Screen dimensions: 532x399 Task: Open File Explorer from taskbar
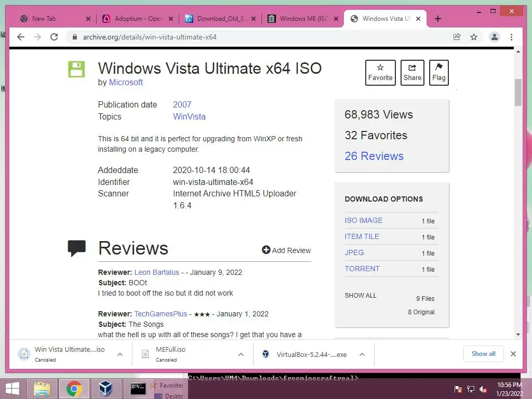(x=42, y=389)
